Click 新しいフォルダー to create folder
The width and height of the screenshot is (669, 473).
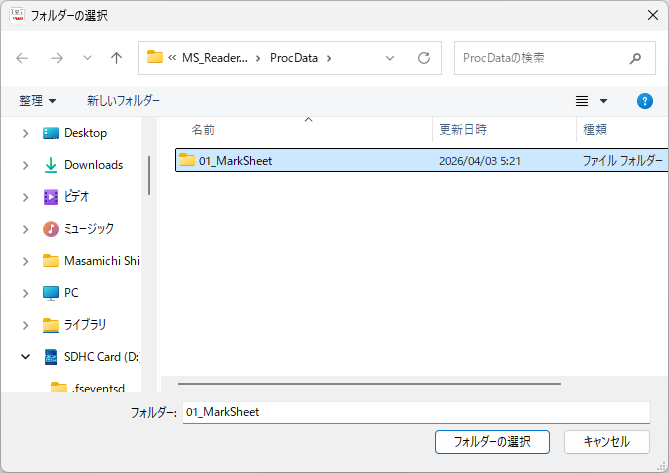[x=123, y=101]
